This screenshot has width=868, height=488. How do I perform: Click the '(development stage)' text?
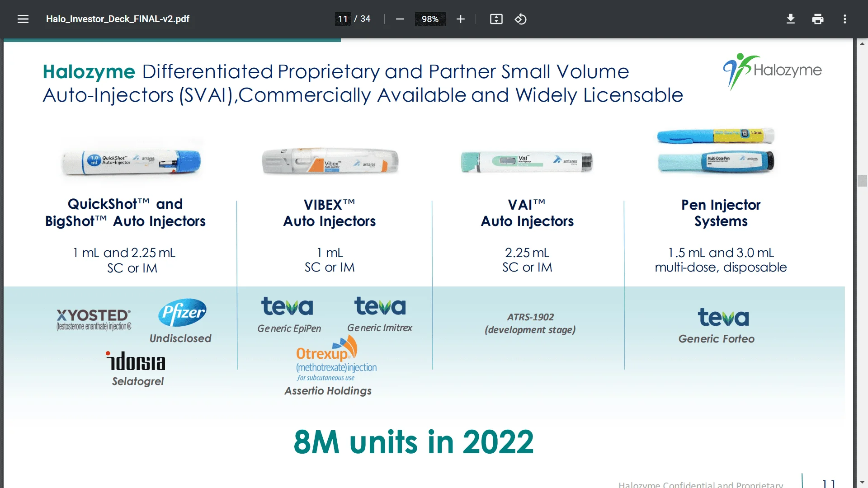(530, 330)
